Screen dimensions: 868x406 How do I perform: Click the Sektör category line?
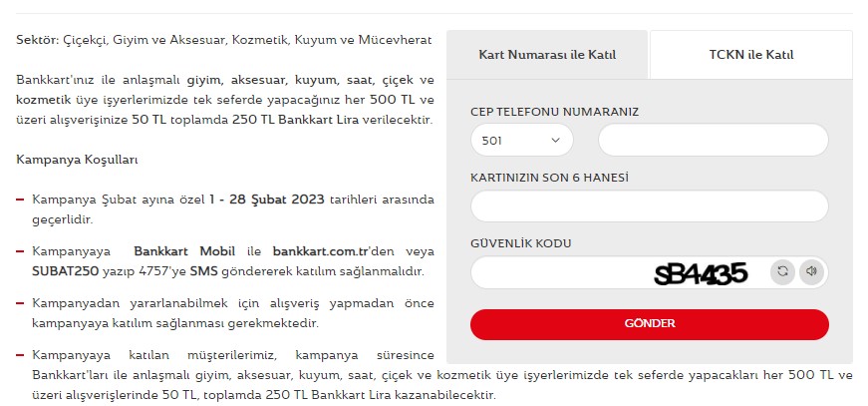coord(223,41)
